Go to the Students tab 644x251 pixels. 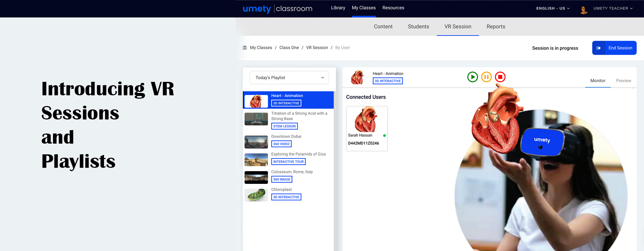418,27
